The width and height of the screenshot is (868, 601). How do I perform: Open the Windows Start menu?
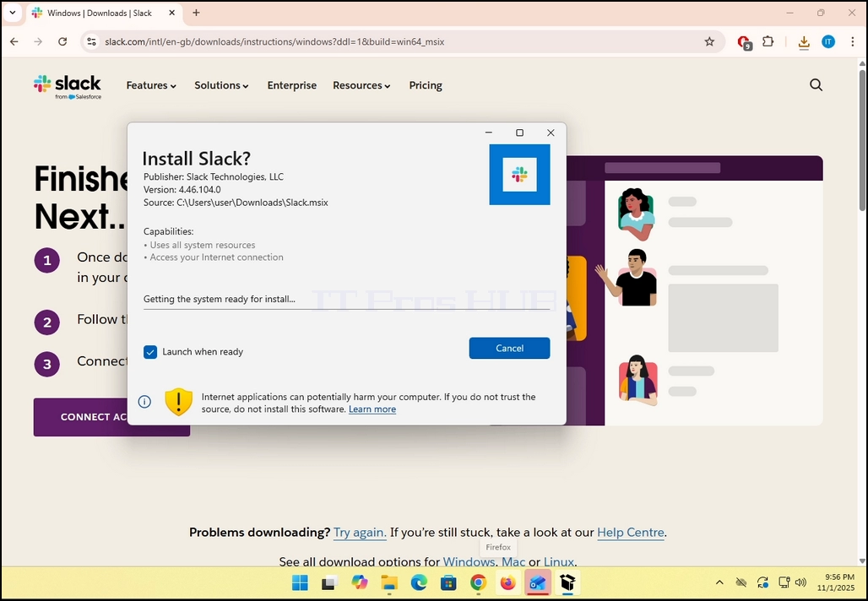[x=300, y=582]
